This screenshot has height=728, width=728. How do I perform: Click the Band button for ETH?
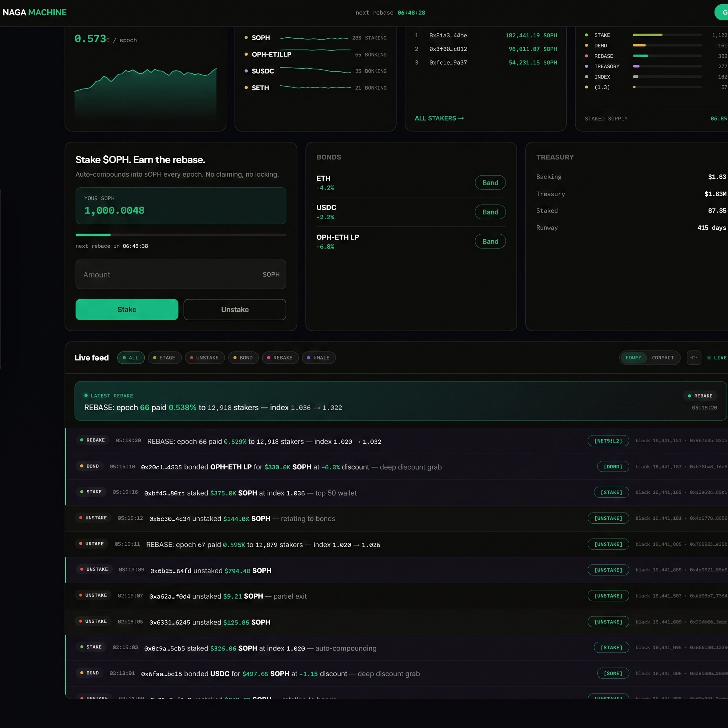point(490,182)
